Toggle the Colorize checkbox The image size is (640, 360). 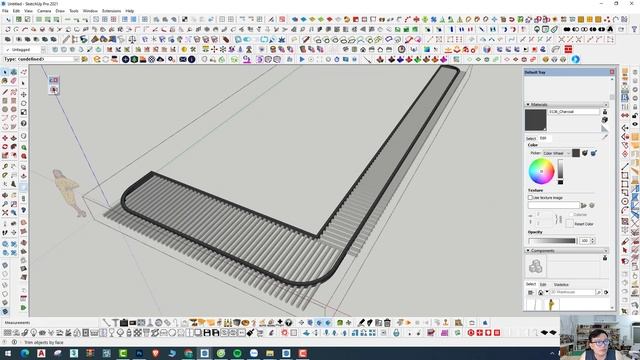coord(571,214)
